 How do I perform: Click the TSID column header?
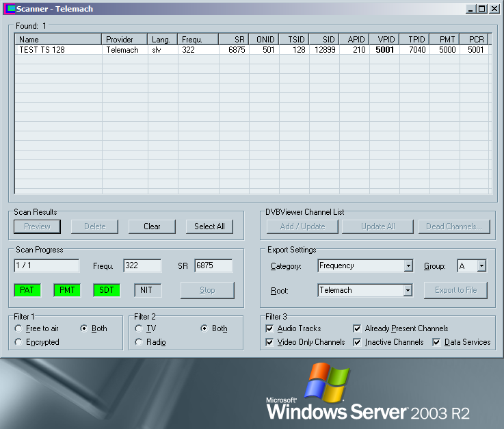coord(295,40)
